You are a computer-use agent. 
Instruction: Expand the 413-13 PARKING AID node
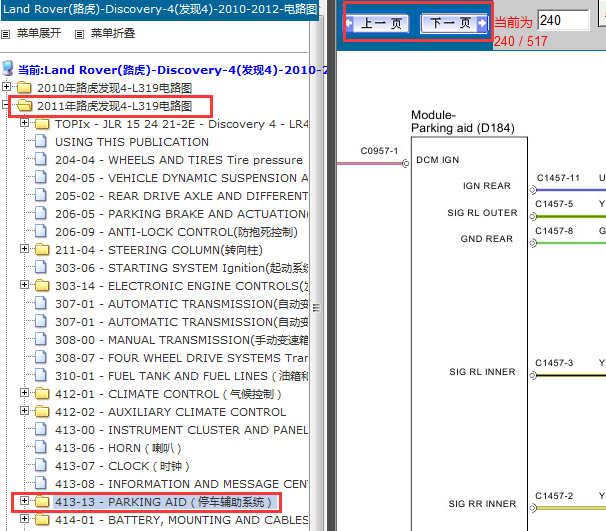(x=24, y=500)
